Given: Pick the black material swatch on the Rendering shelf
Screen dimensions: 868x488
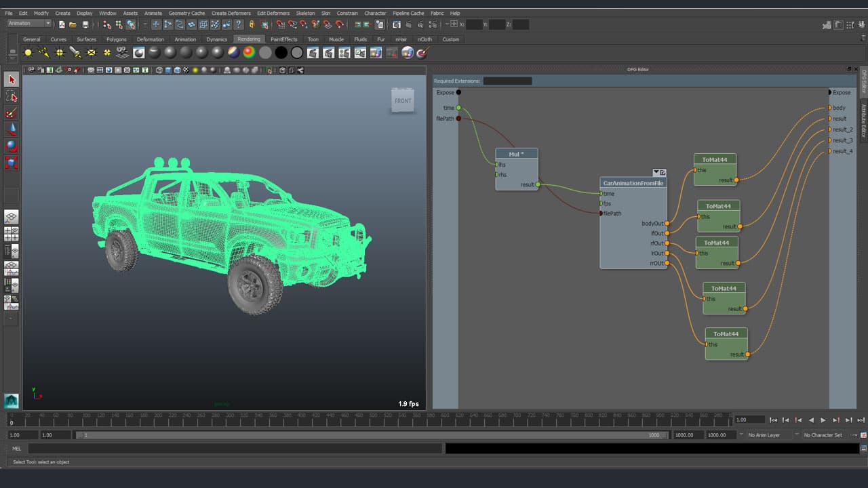Looking at the screenshot, I should (x=281, y=53).
